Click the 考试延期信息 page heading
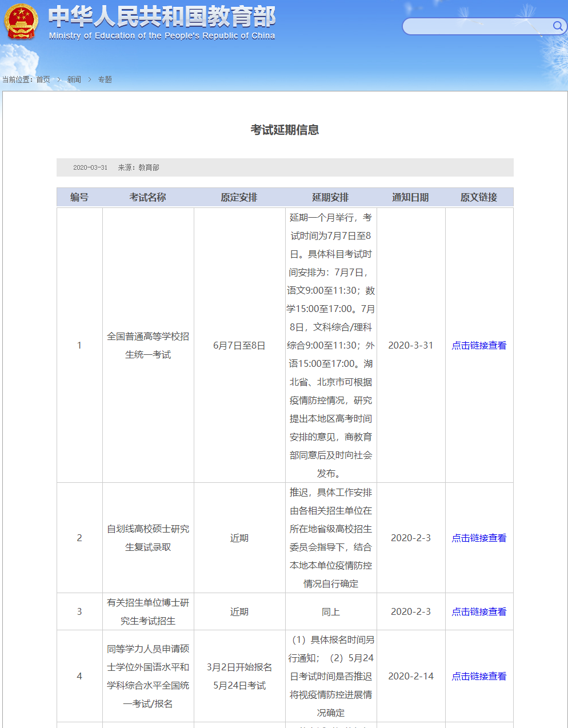The width and height of the screenshot is (568, 728). 285,130
